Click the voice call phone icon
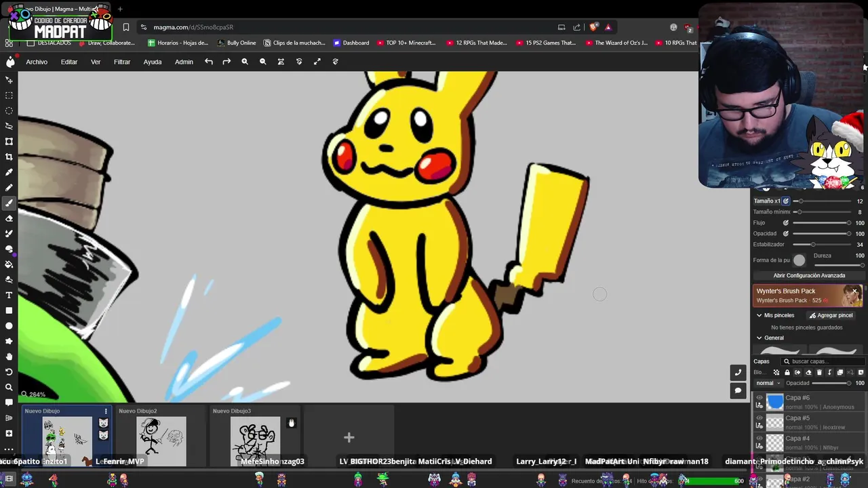Screen dimensions: 868x488 [738, 372]
